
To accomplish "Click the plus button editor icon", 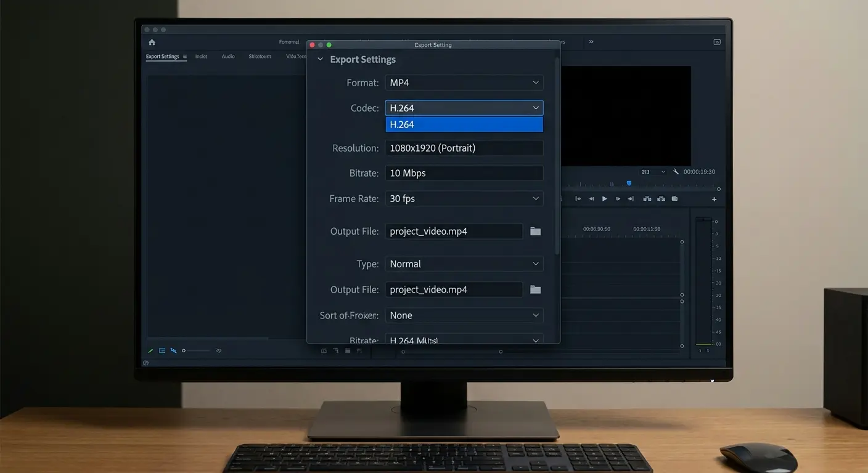I will coord(714,200).
